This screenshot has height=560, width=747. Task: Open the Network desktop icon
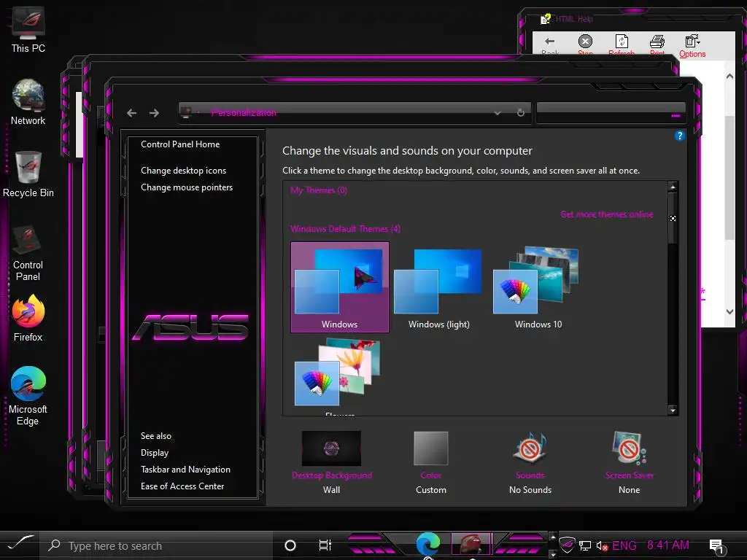pos(28,103)
